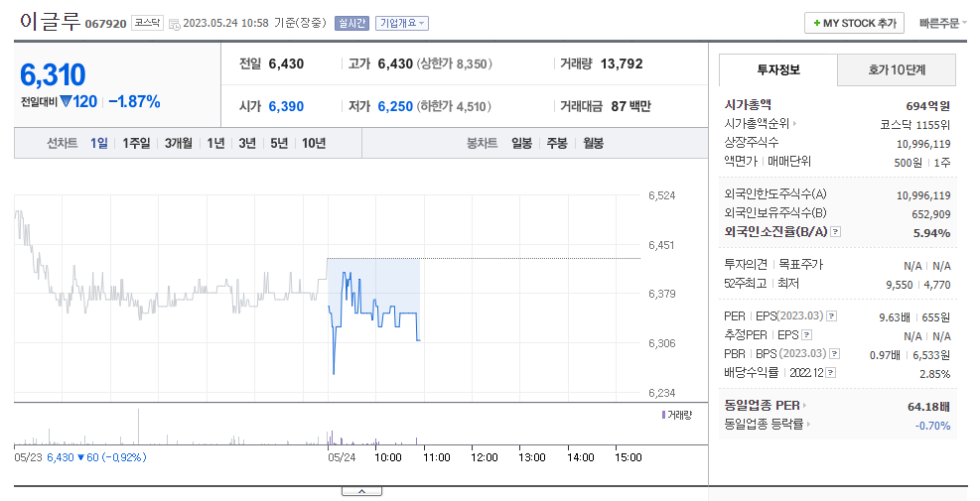Click the 05/24 date axis label
This screenshot has width=980, height=501.
tap(342, 457)
